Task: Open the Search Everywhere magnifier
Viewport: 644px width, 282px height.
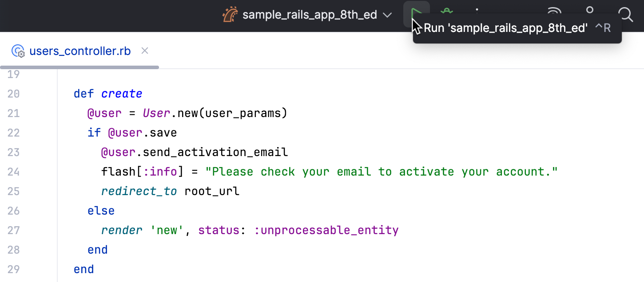Action: click(625, 15)
